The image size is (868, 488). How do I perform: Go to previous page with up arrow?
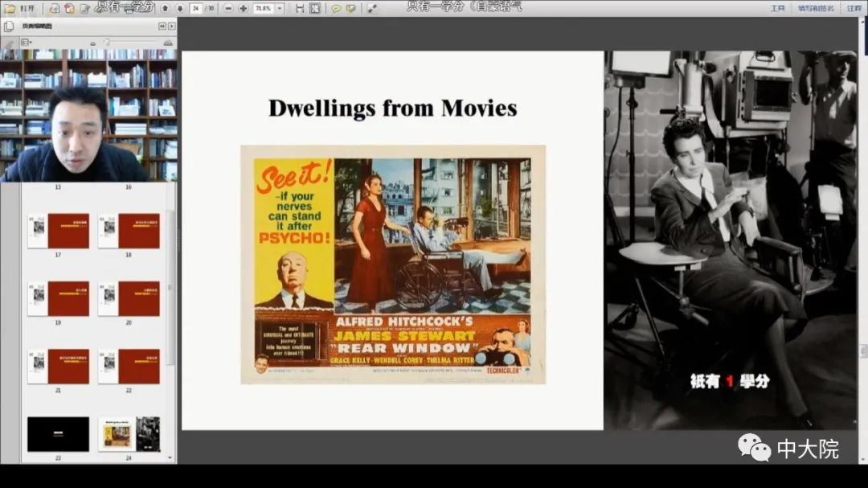click(165, 8)
